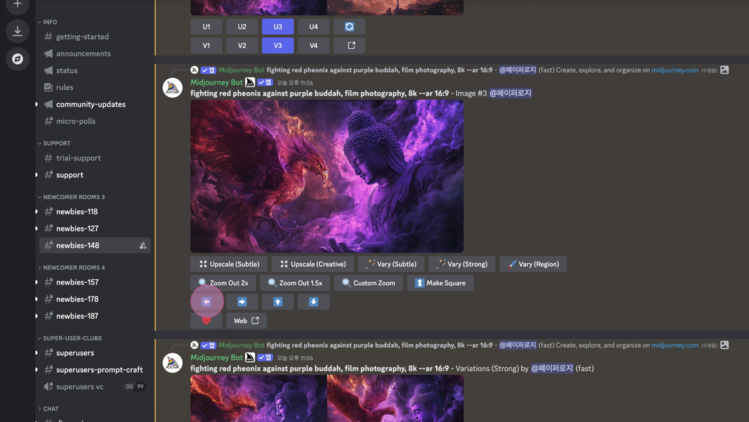Click the highlighted V3 button
Image resolution: width=749 pixels, height=422 pixels.
(x=278, y=45)
